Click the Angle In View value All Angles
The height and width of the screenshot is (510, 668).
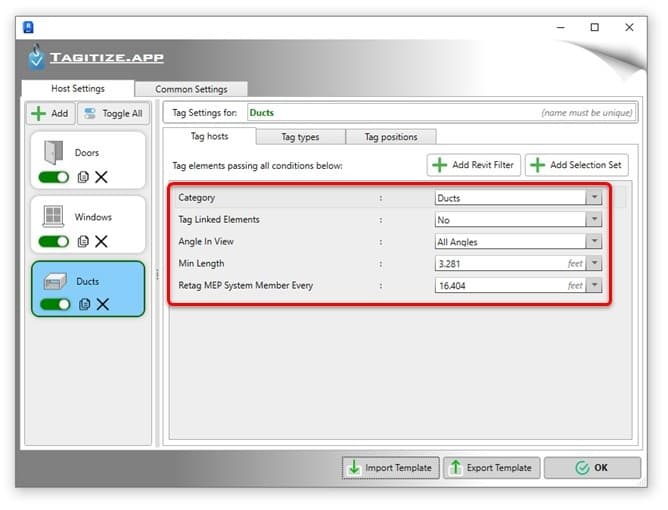click(458, 242)
